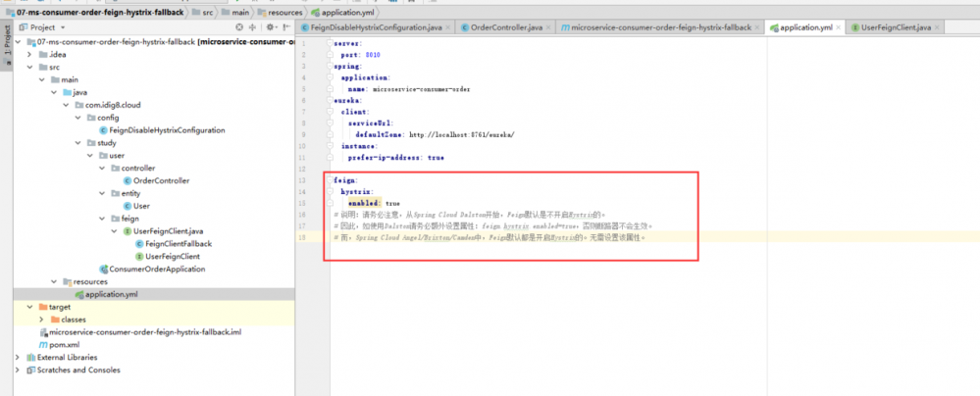Screen dimensions: 980x396
Task: Click 'prefer-ip-address: true' line in editor
Action: (x=396, y=158)
